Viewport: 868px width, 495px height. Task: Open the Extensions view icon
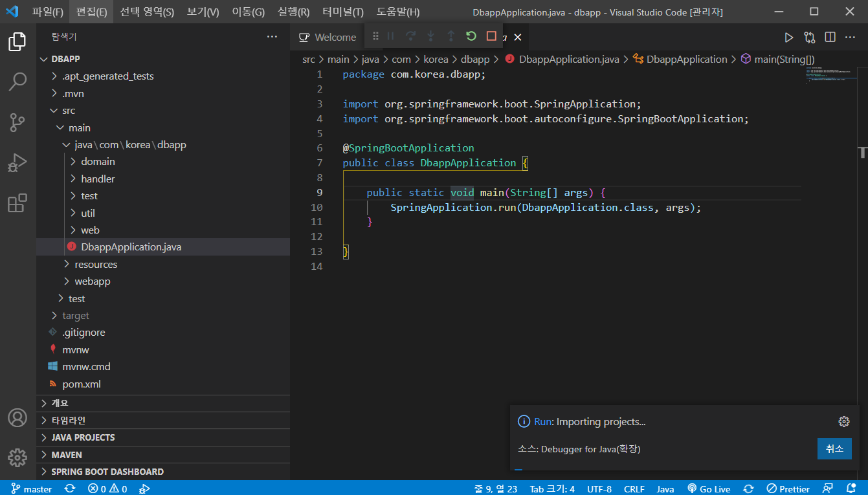[17, 203]
